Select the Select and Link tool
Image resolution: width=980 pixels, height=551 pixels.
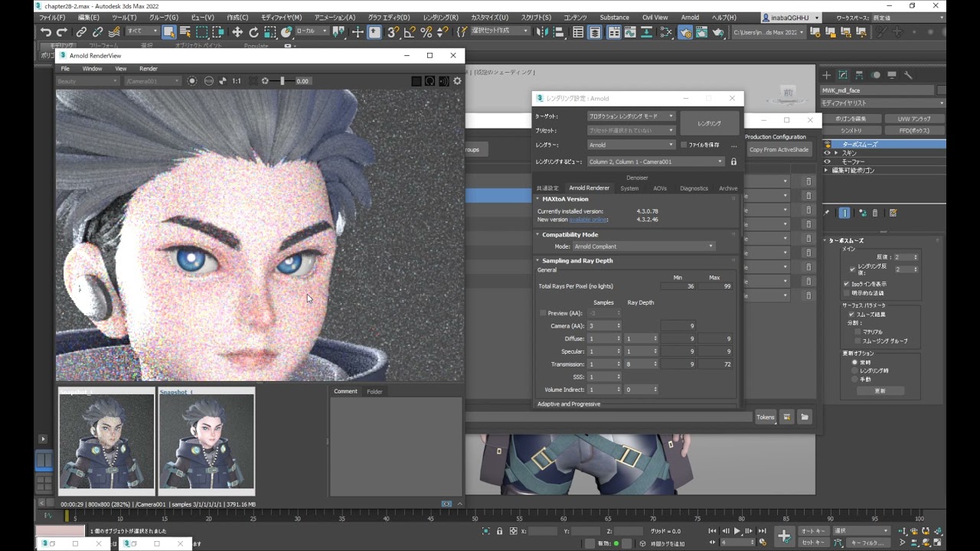(81, 32)
